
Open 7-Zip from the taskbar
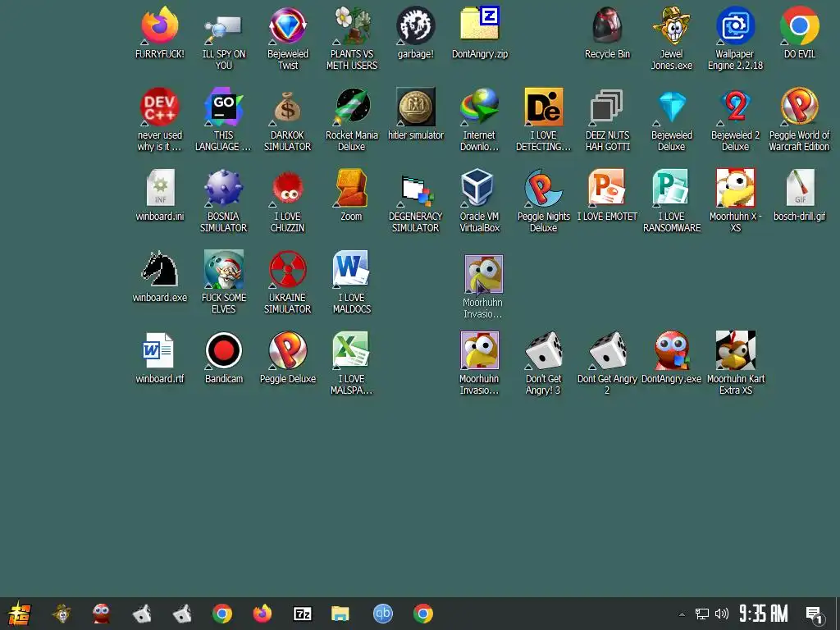pos(302,614)
